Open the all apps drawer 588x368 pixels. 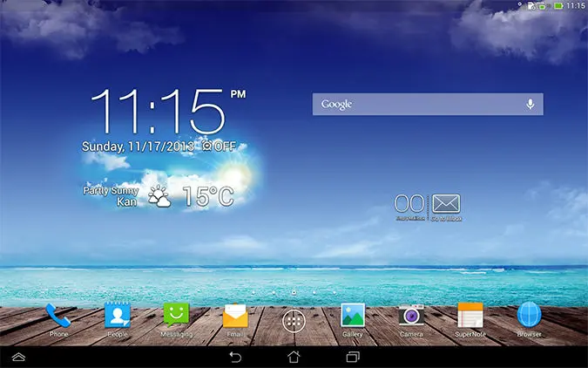(x=294, y=321)
